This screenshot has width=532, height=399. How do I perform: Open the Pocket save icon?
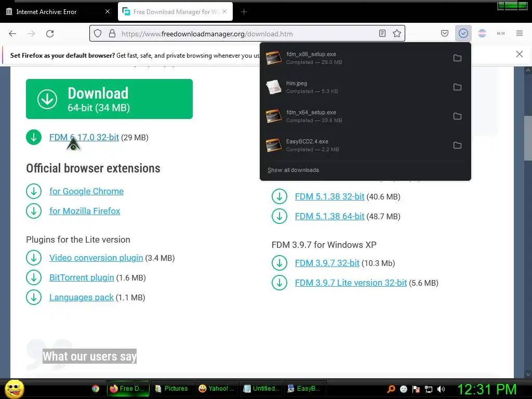(445, 33)
